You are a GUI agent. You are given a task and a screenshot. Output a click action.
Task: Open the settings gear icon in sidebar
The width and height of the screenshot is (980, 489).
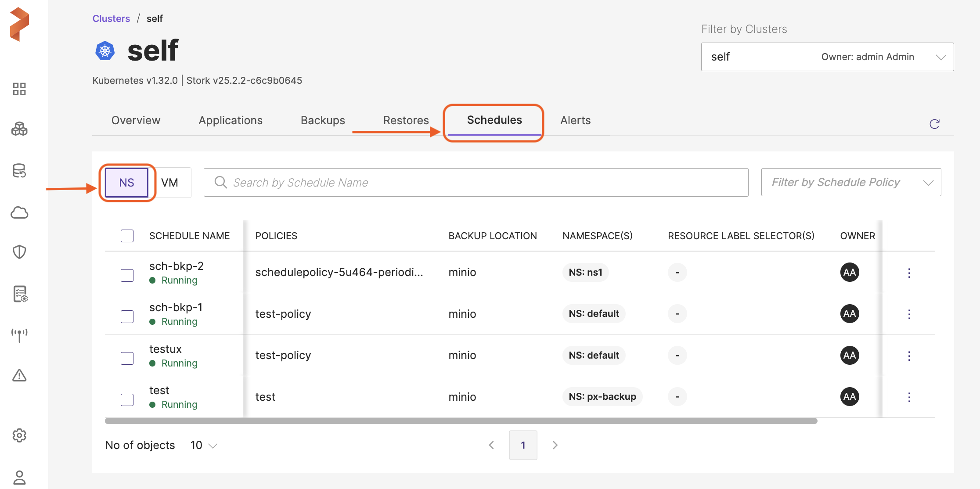(x=19, y=435)
